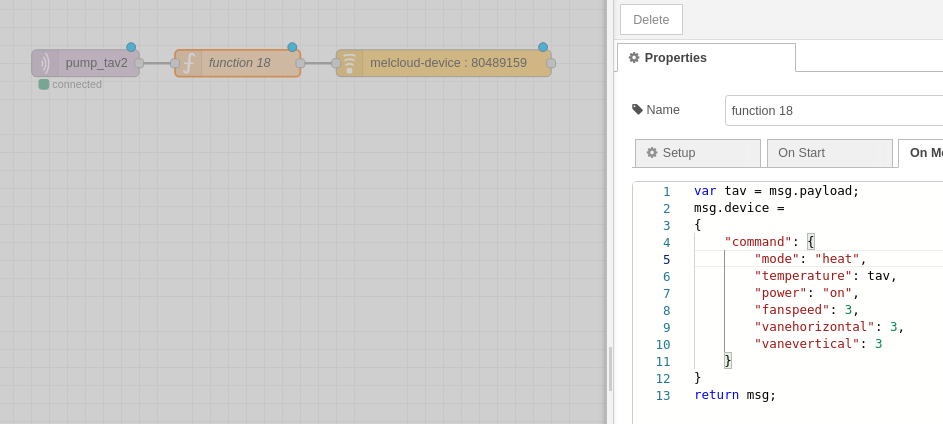Viewport: 943px width, 424px height.
Task: Click the wifi icon on the melcloud-device node
Action: 349,63
